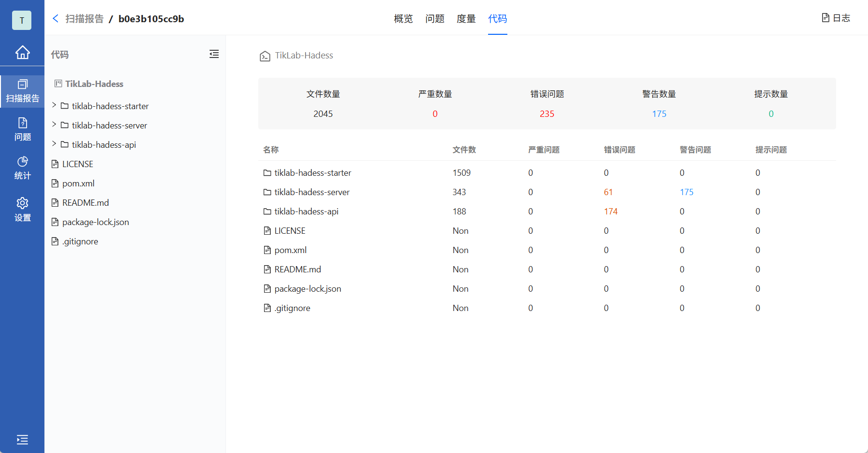Click the 错误问题 column header in the table
868x453 pixels.
[619, 150]
